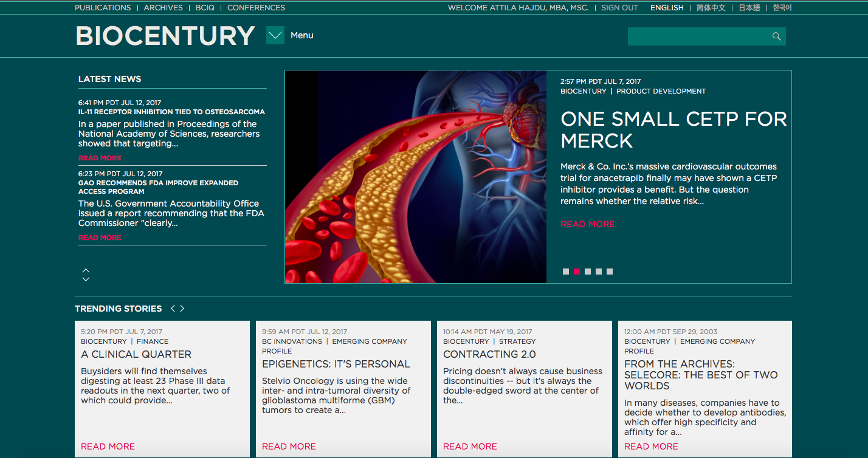The height and width of the screenshot is (458, 868).
Task: Click the BioCentury logo
Action: pyautogui.click(x=165, y=36)
